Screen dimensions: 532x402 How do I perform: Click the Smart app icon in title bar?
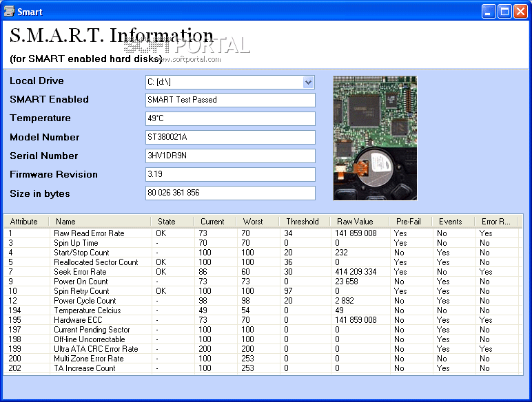[x=9, y=11]
